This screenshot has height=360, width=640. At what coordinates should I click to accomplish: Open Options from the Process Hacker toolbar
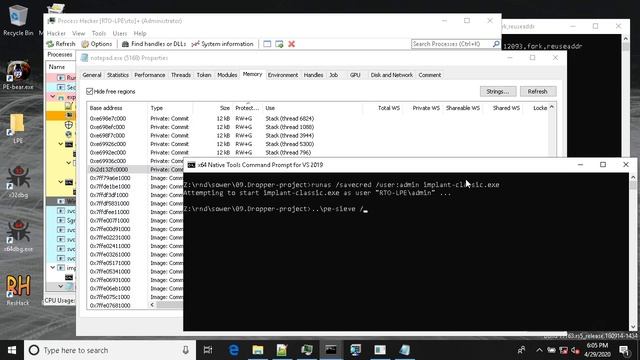(97, 44)
